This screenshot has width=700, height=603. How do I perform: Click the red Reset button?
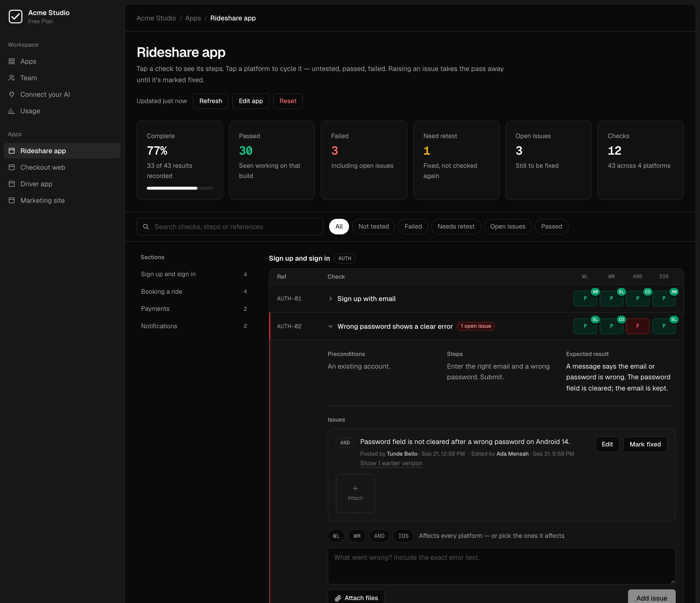[288, 101]
